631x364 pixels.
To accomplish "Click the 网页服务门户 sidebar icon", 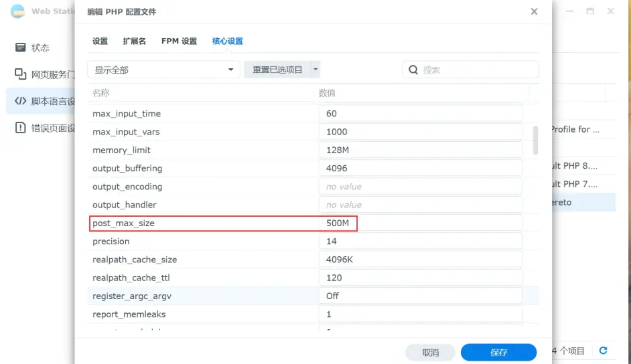I will tap(21, 74).
